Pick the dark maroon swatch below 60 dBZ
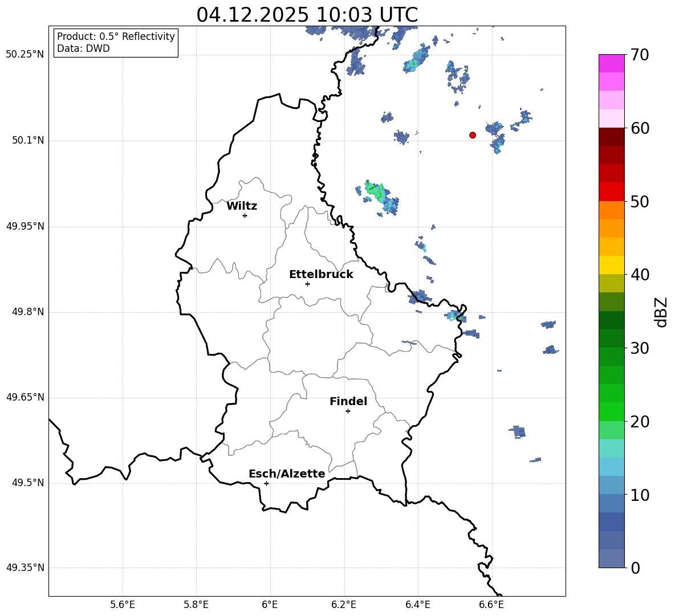 [x=611, y=137]
